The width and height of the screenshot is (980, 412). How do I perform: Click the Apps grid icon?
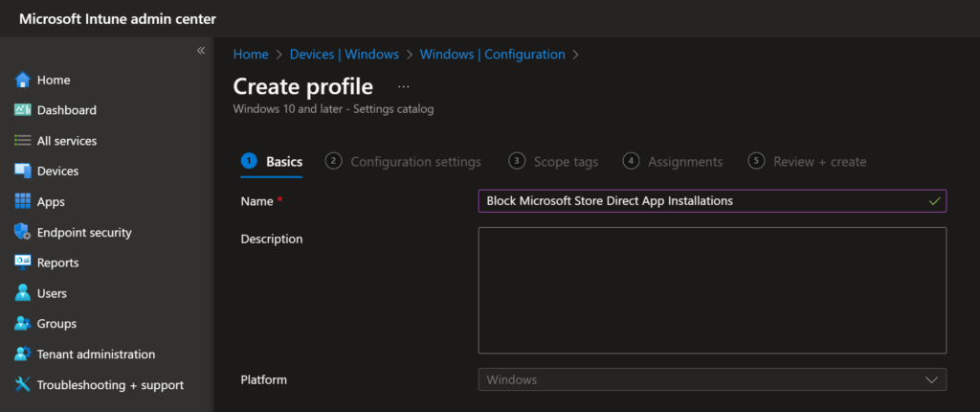click(x=23, y=201)
